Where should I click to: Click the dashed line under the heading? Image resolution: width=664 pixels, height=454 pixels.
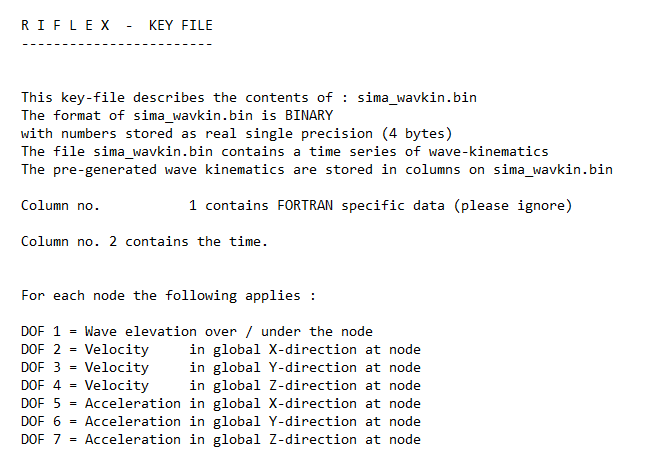(116, 43)
